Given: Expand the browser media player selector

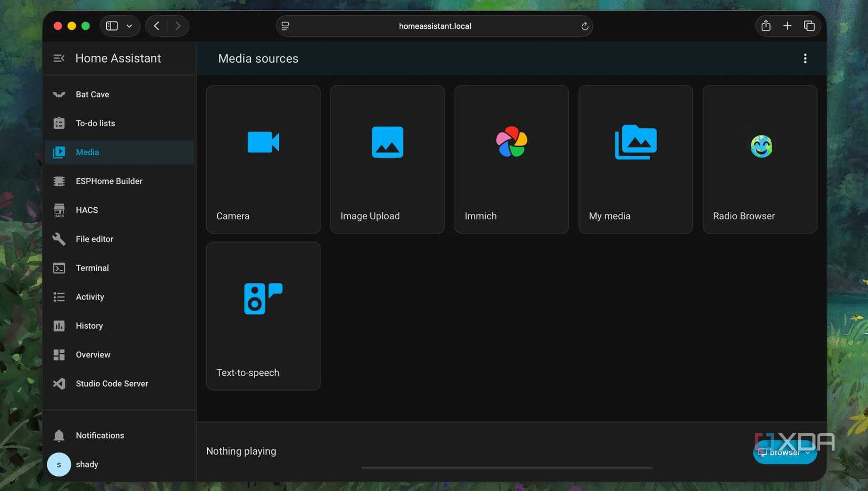Looking at the screenshot, I should point(784,453).
